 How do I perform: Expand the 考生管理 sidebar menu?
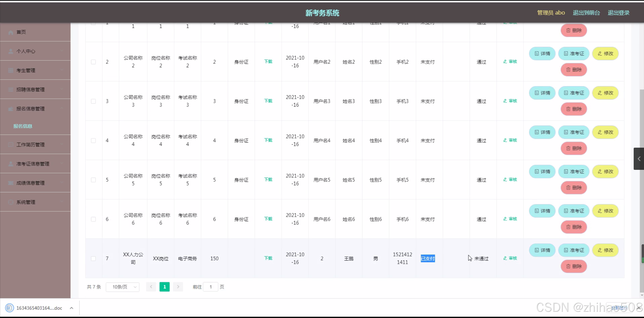tap(35, 70)
